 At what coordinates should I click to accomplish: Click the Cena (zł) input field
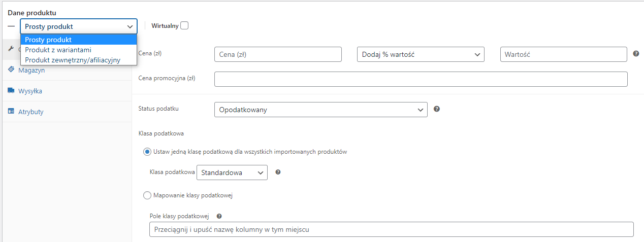[278, 54]
